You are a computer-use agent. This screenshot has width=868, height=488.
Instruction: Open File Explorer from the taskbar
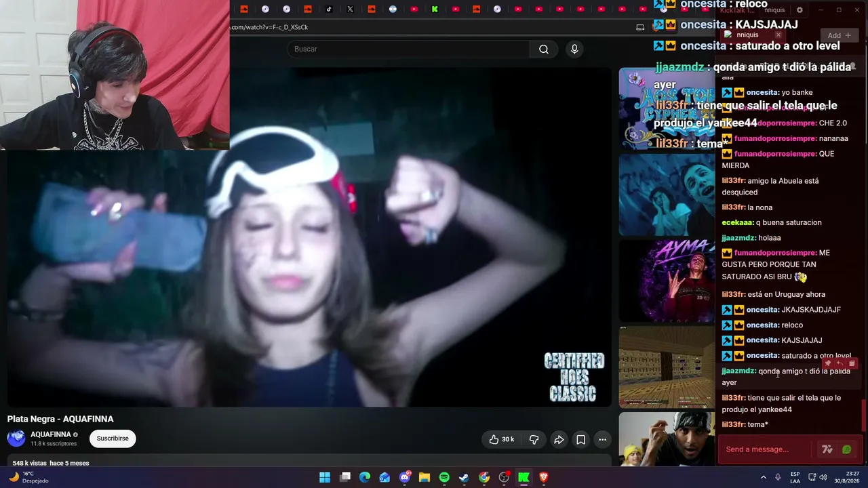(x=425, y=477)
